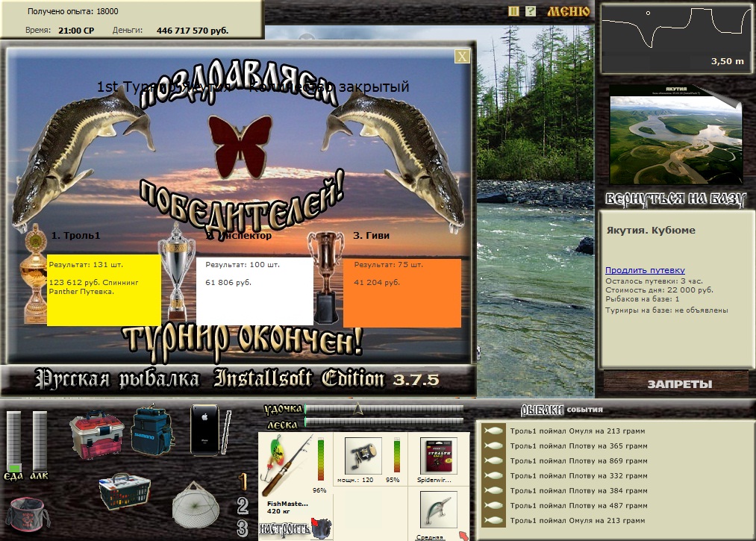Click the леска tension bar
This screenshot has width=756, height=541.
coord(384,423)
